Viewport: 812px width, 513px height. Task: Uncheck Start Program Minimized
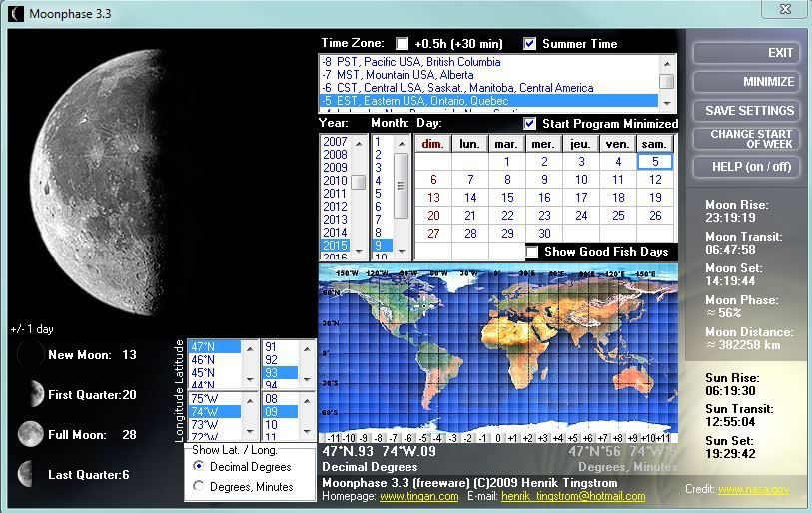pyautogui.click(x=530, y=124)
